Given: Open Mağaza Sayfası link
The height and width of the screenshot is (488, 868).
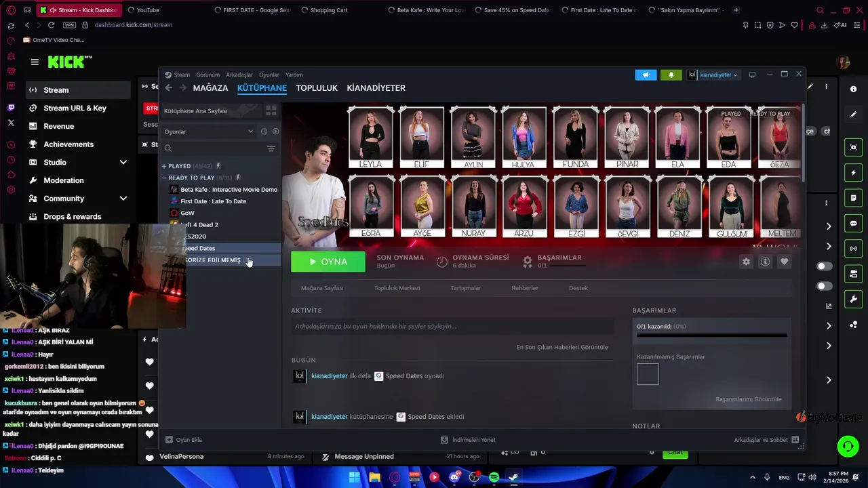Looking at the screenshot, I should point(322,288).
